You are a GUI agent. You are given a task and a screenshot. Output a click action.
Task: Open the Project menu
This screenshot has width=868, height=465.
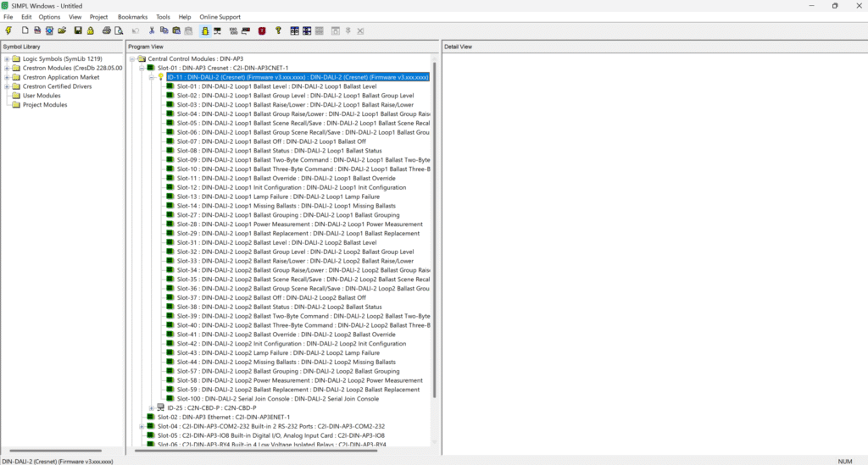[x=98, y=17]
